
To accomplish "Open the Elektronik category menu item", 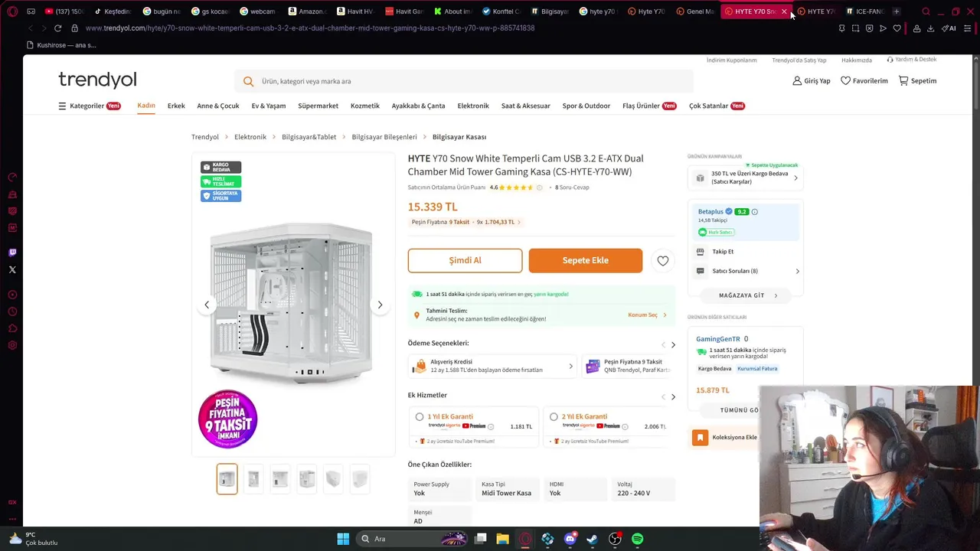I will tap(473, 106).
